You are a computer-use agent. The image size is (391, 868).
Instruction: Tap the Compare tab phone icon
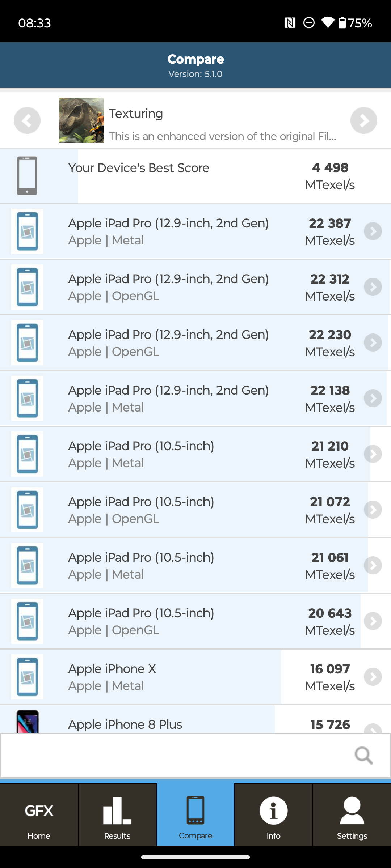pyautogui.click(x=195, y=810)
